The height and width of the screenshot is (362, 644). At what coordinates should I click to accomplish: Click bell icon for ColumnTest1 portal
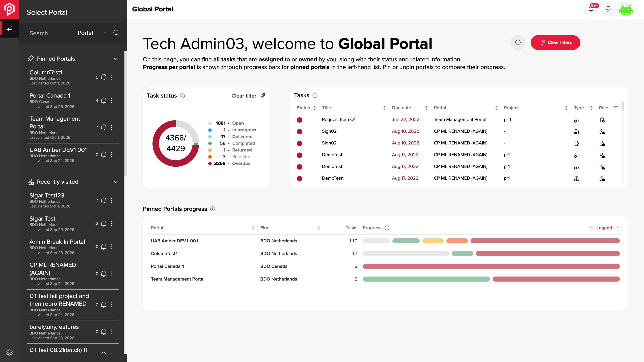104,77
